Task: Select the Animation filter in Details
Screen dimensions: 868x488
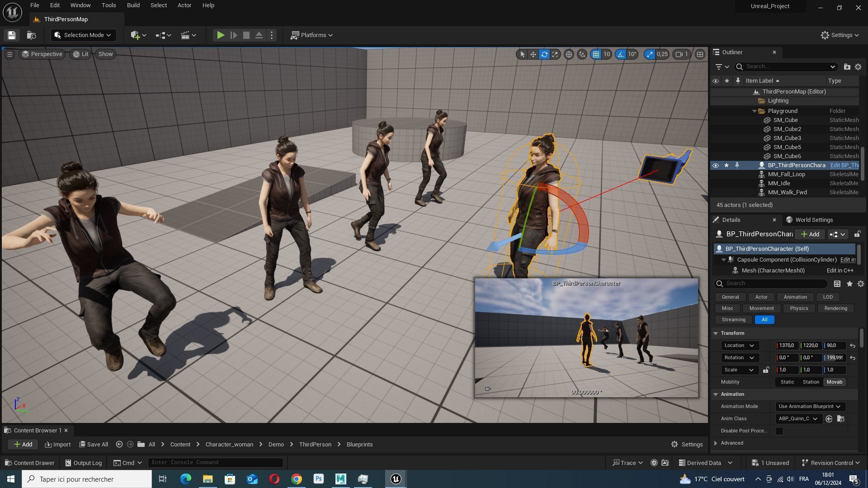Action: coord(795,297)
